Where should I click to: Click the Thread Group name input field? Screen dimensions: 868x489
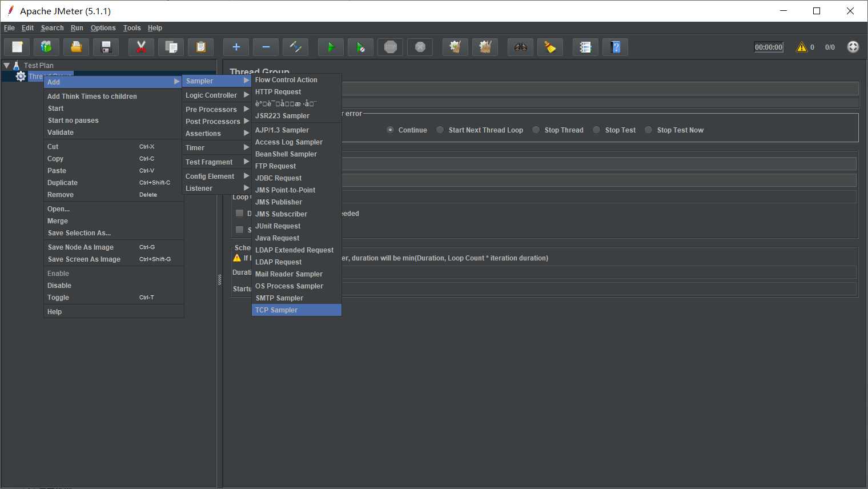tap(600, 89)
